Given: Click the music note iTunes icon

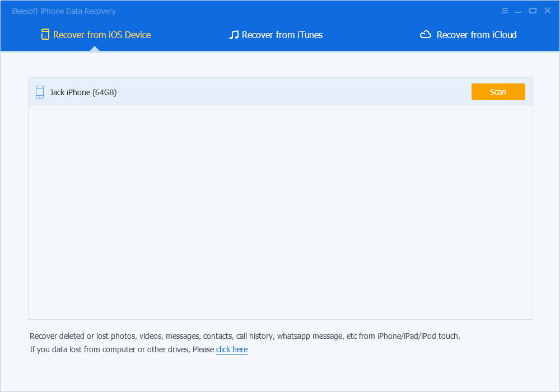Looking at the screenshot, I should point(234,35).
